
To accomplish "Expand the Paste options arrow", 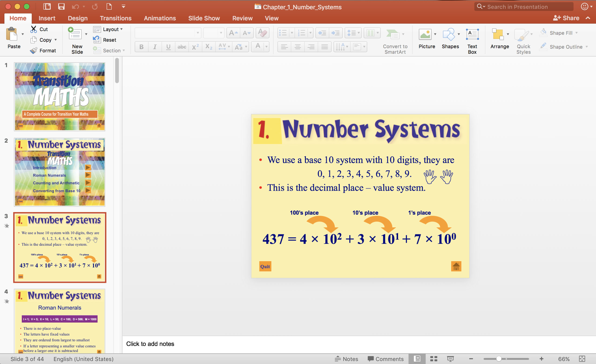I will [23, 34].
